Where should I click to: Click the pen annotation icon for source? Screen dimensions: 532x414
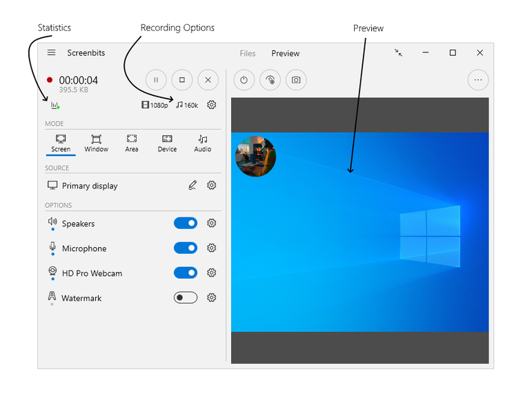click(x=193, y=186)
